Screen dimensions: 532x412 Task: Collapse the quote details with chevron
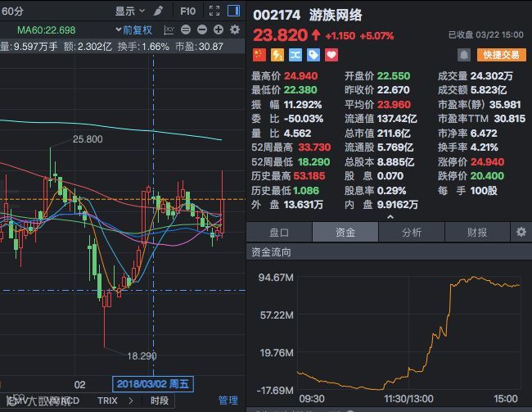tap(390, 216)
